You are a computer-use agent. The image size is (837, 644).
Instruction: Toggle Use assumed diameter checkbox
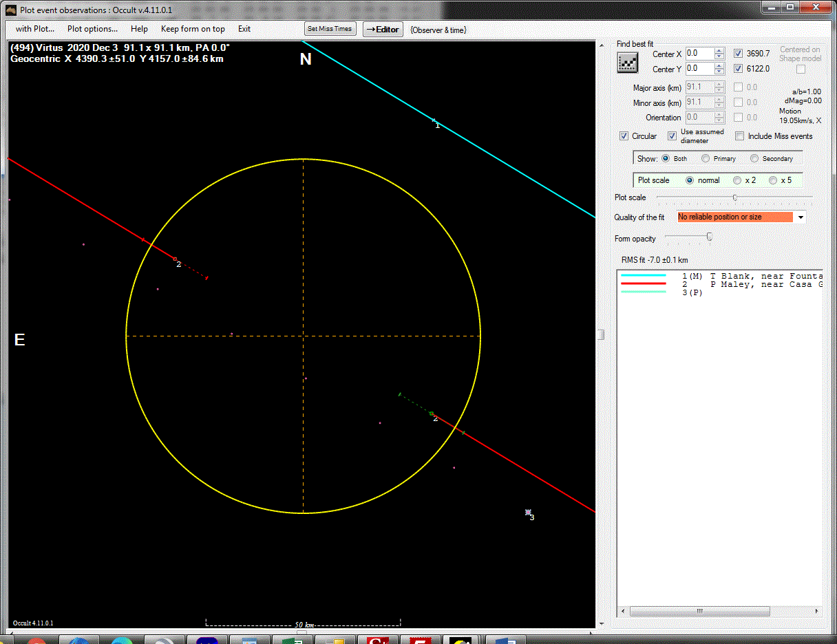tap(672, 136)
